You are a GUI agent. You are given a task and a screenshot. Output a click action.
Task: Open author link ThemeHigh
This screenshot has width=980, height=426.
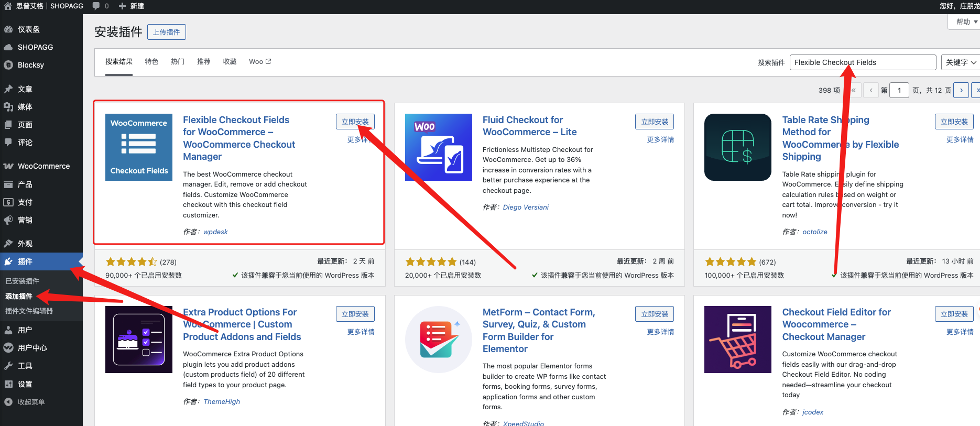click(222, 401)
